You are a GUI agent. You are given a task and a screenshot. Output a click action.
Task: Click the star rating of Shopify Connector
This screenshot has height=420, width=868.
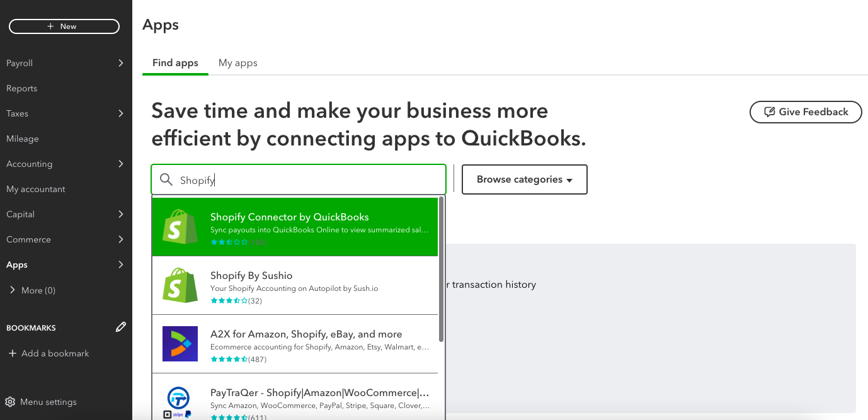click(229, 242)
